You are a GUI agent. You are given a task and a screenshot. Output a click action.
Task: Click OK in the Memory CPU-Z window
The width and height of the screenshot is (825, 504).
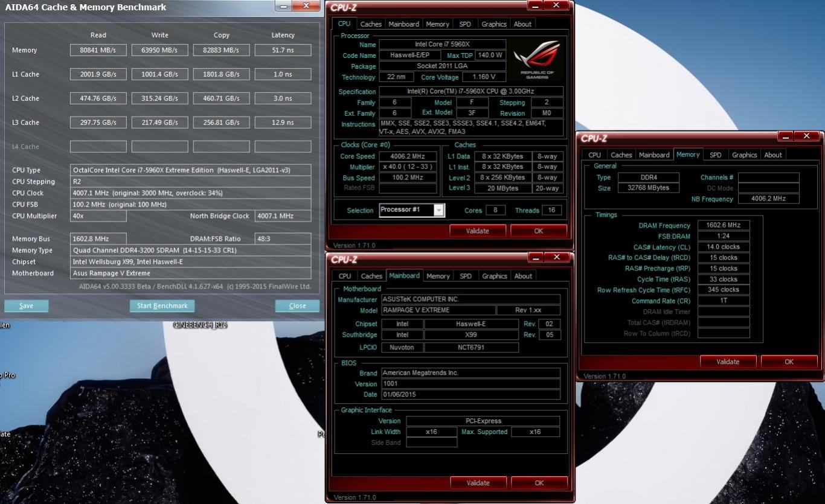point(789,362)
